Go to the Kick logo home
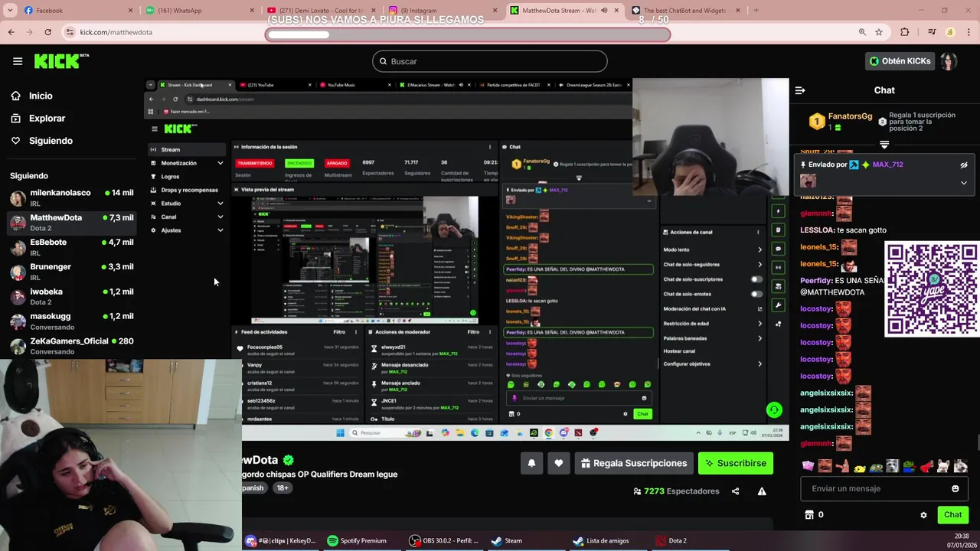 pos(61,61)
